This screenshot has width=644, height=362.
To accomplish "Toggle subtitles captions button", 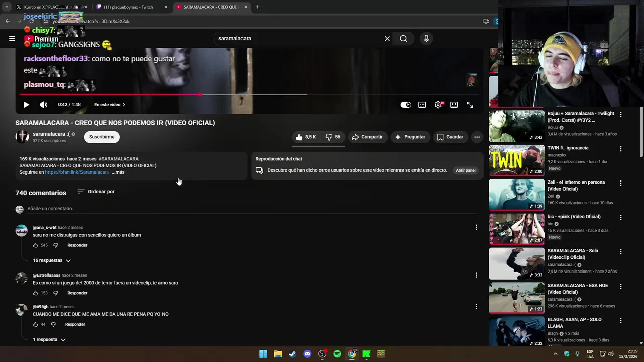I will point(422,105).
